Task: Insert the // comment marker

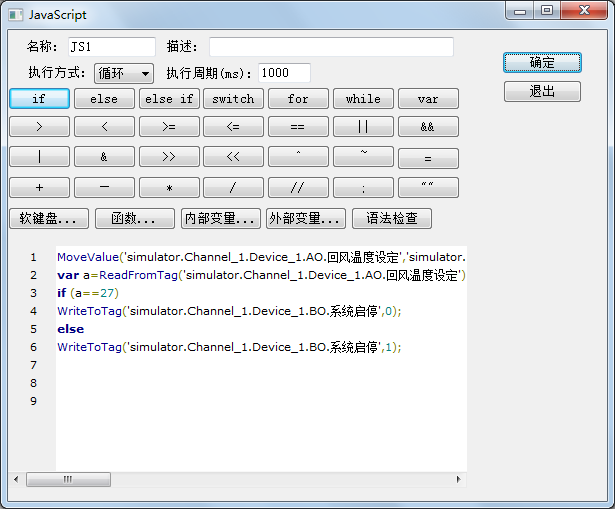Action: click(x=298, y=187)
